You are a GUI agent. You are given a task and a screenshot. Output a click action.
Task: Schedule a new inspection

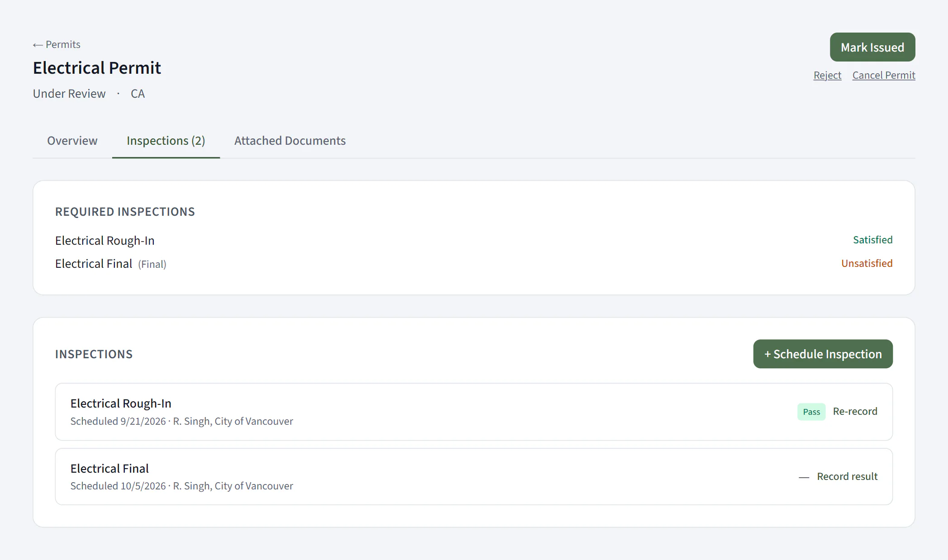(823, 354)
